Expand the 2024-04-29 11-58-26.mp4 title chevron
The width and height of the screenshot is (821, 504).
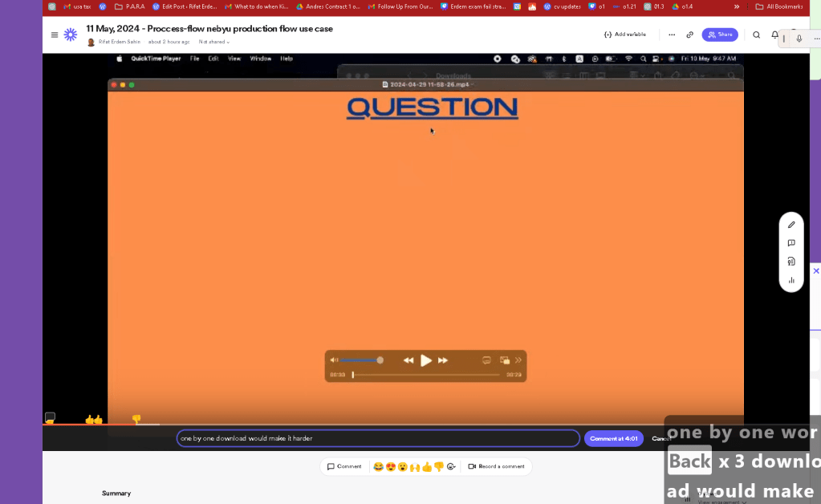click(x=472, y=84)
